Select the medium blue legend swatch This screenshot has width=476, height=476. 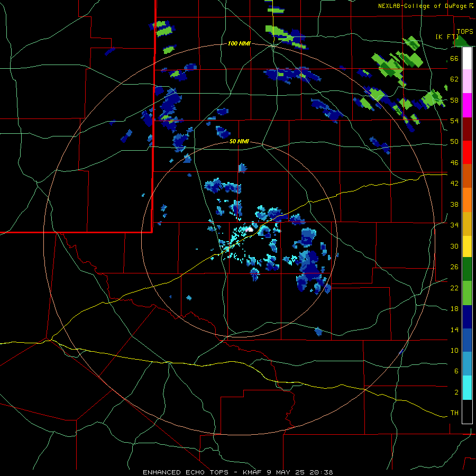click(x=467, y=340)
